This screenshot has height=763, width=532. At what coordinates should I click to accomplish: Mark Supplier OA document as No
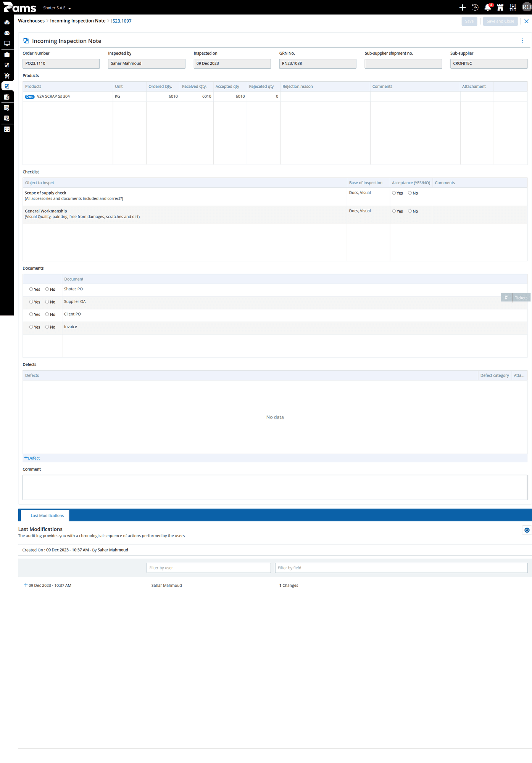(47, 302)
